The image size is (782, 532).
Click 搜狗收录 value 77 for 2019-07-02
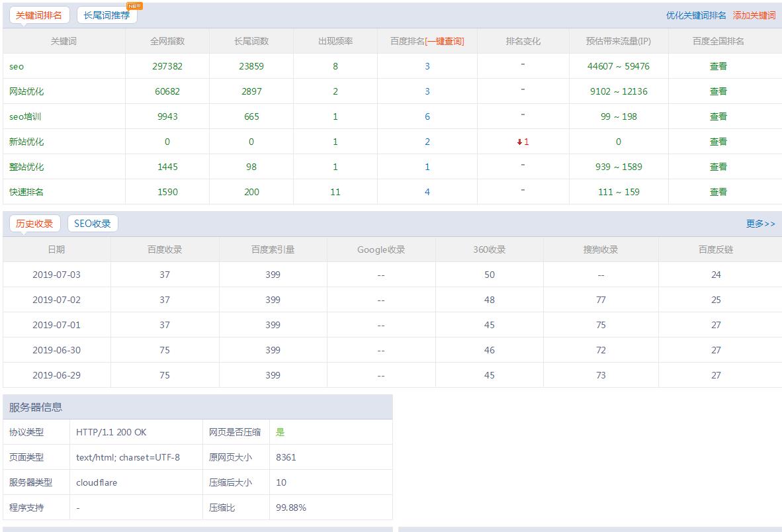click(601, 300)
